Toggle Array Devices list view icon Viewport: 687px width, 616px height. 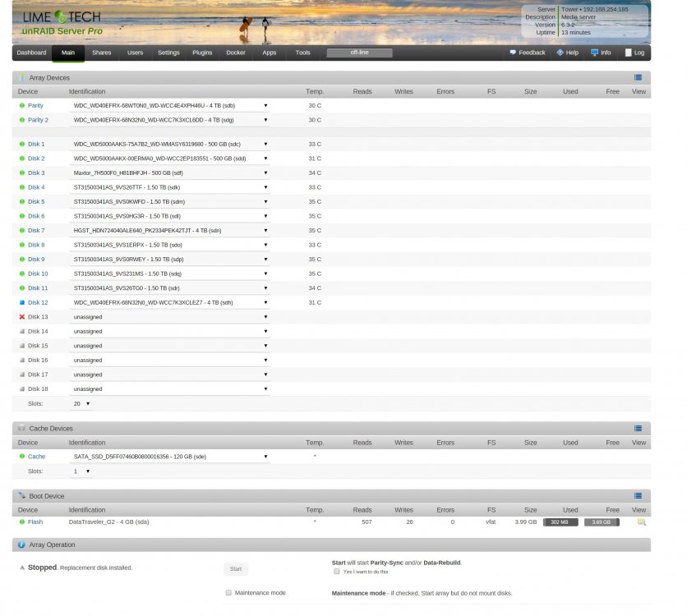[x=638, y=77]
